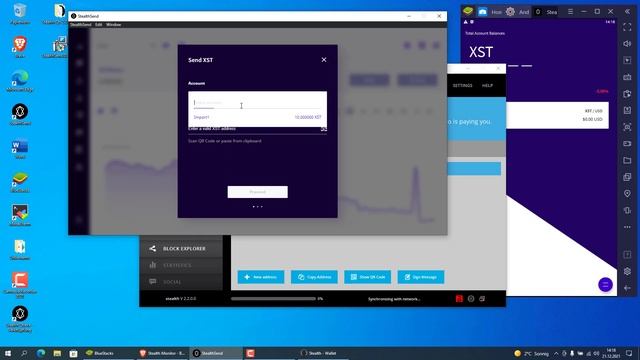Screen dimensions: 640x360
Task: Open Windows taskbar search
Action: pos(24,353)
